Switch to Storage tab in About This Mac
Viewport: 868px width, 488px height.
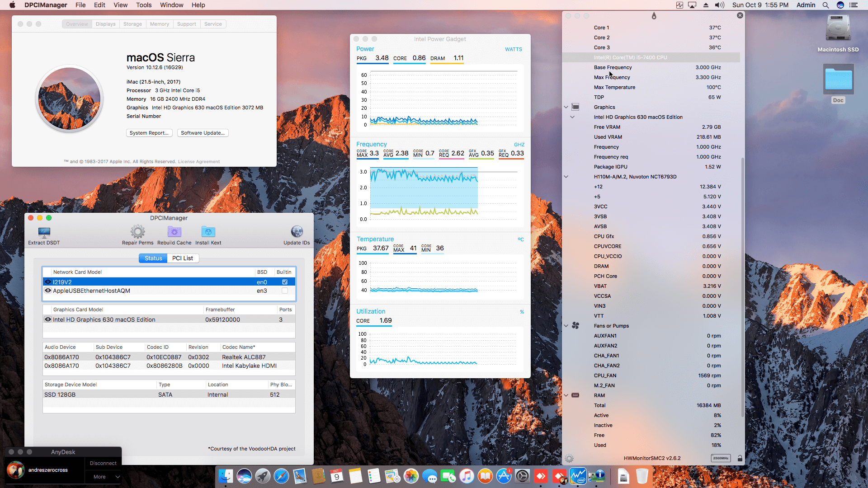pyautogui.click(x=132, y=24)
